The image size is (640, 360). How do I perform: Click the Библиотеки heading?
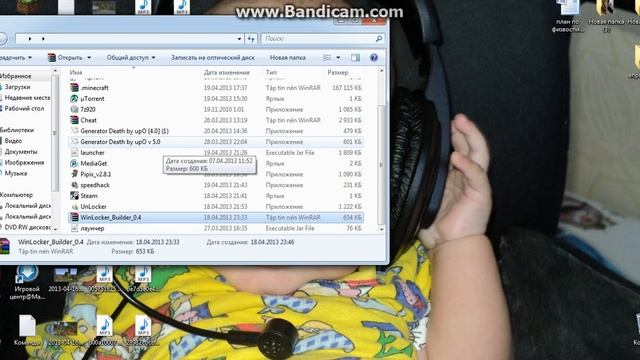(x=17, y=130)
